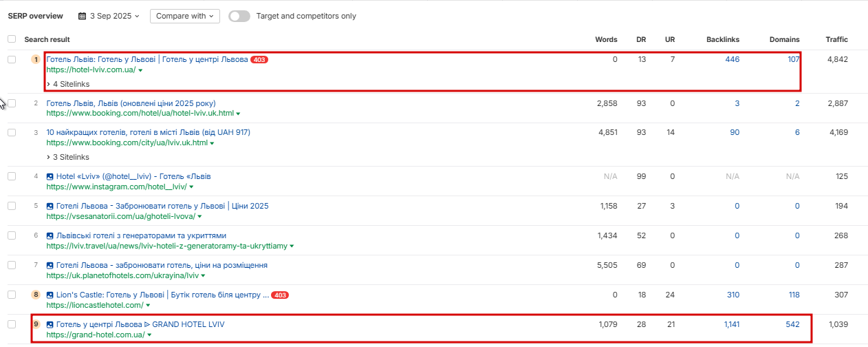Toggle Target and competitors only switch
Image resolution: width=868 pixels, height=347 pixels.
pos(239,16)
